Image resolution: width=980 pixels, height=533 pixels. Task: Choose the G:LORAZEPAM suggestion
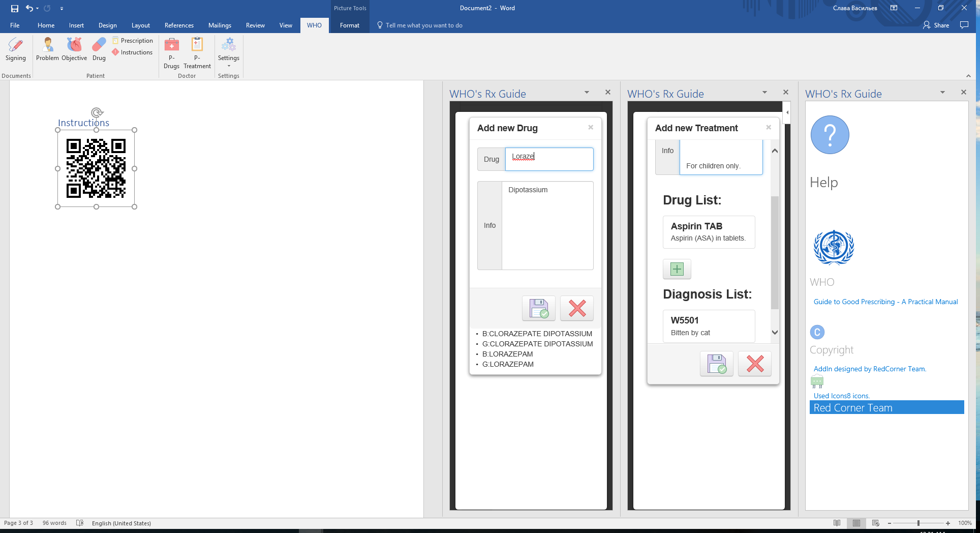pyautogui.click(x=508, y=364)
